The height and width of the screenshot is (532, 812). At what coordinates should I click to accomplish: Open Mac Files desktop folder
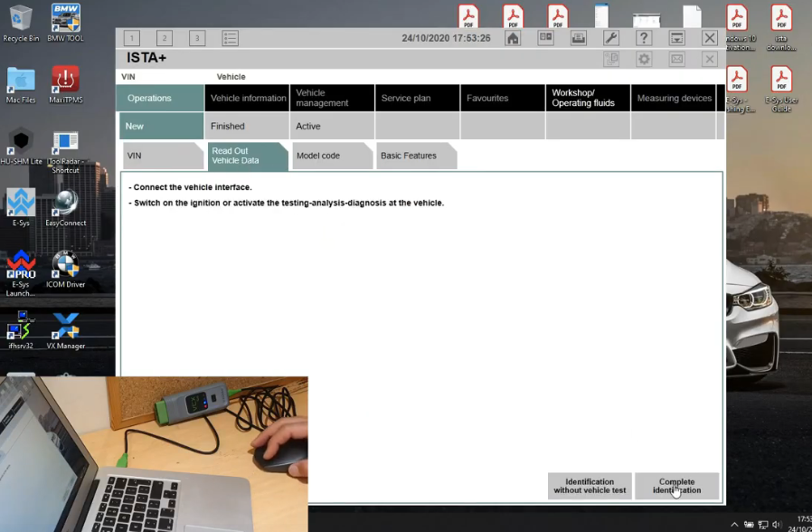pos(21,84)
